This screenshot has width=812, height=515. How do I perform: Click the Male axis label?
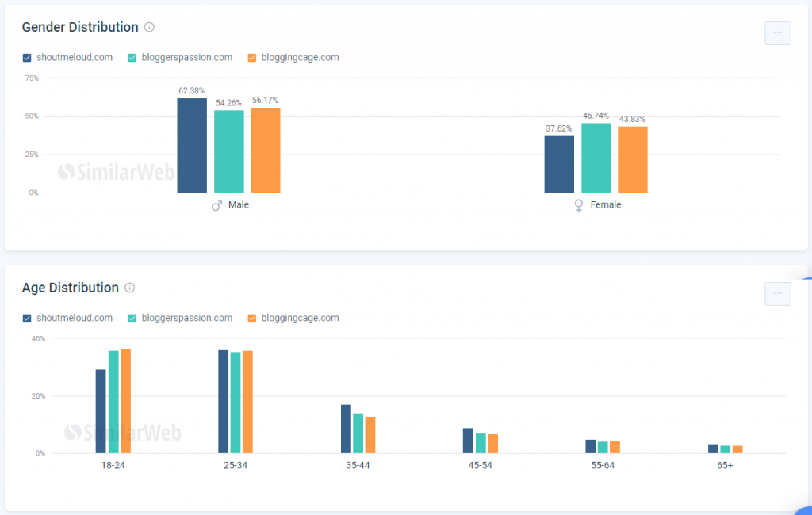point(239,205)
